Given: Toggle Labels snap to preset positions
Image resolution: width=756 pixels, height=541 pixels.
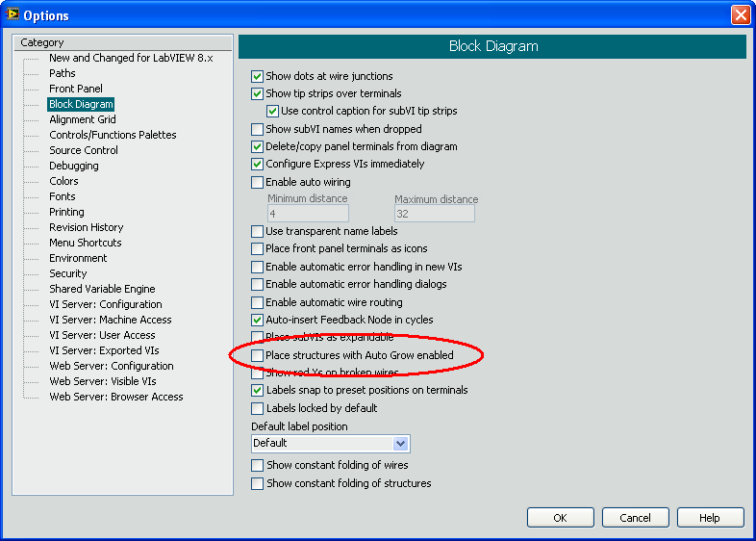Looking at the screenshot, I should [257, 390].
